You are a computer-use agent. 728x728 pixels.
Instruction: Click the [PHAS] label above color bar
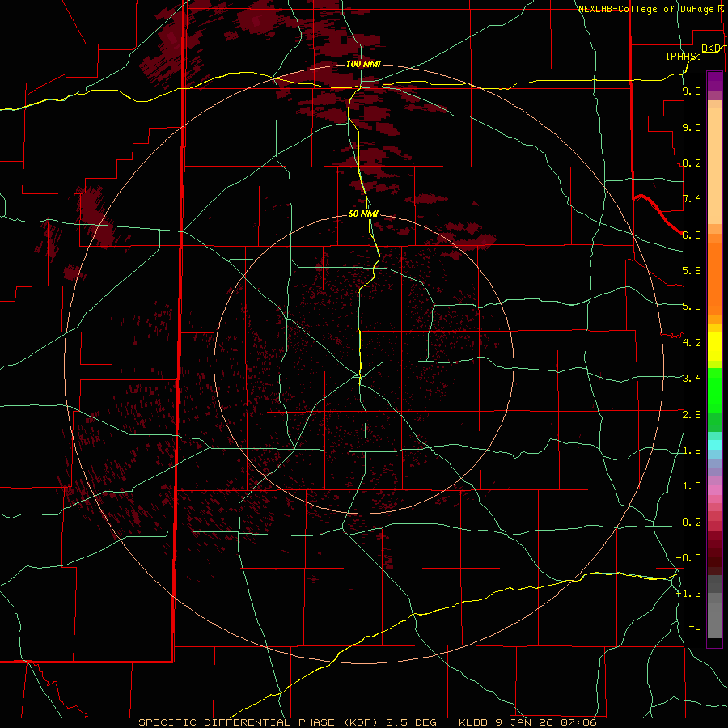[x=684, y=56]
